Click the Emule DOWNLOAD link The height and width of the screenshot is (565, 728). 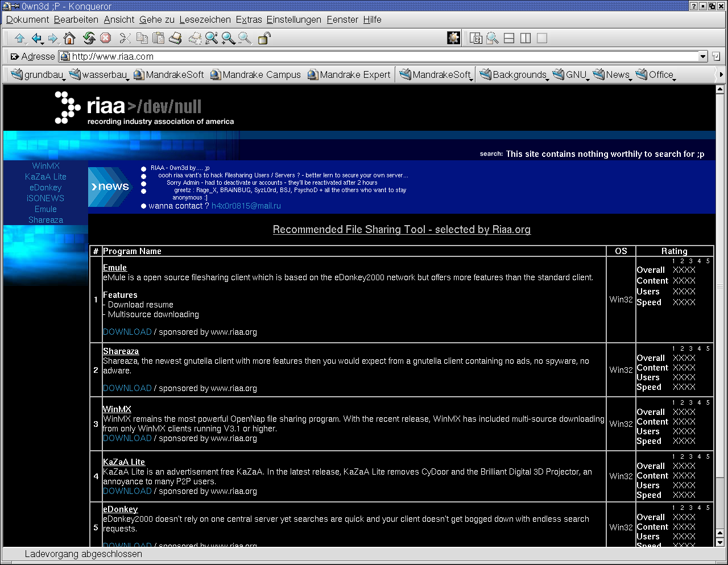click(127, 332)
